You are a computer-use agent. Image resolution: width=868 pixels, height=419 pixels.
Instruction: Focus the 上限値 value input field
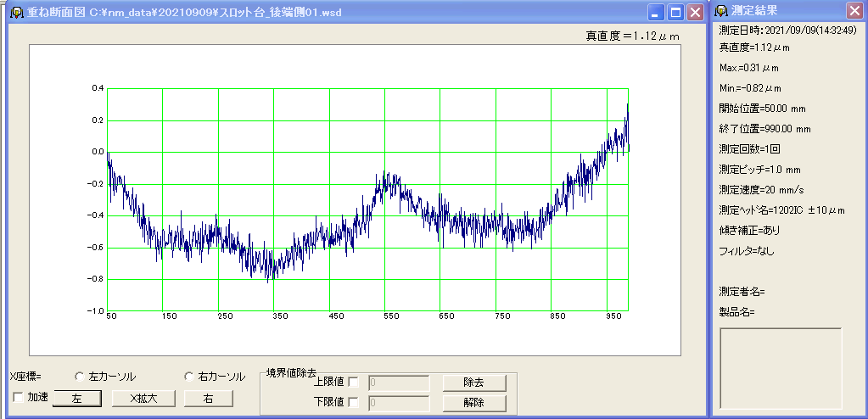coord(399,383)
